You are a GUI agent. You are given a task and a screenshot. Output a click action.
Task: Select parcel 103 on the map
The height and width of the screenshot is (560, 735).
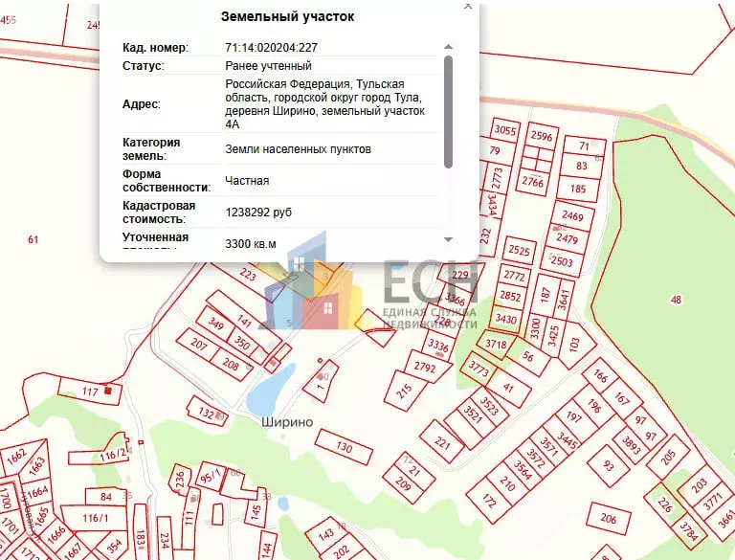pyautogui.click(x=574, y=345)
